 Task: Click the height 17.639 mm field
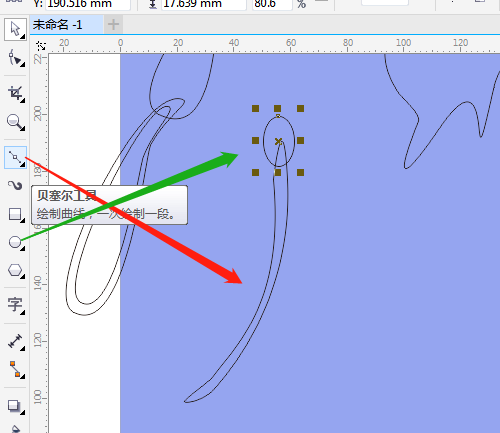coord(204,4)
